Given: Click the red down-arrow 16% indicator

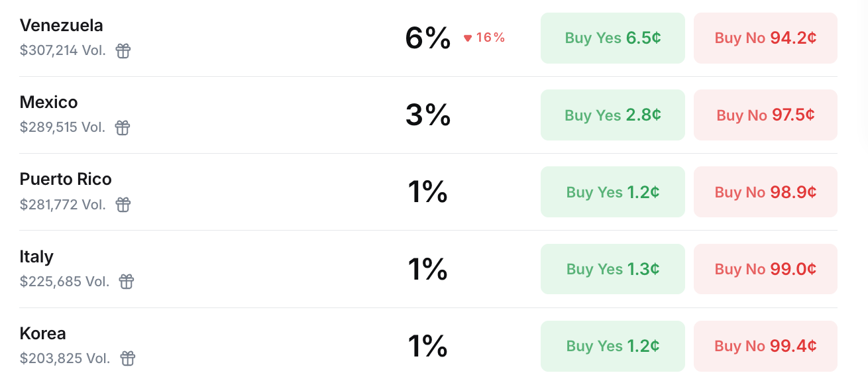Looking at the screenshot, I should [484, 38].
